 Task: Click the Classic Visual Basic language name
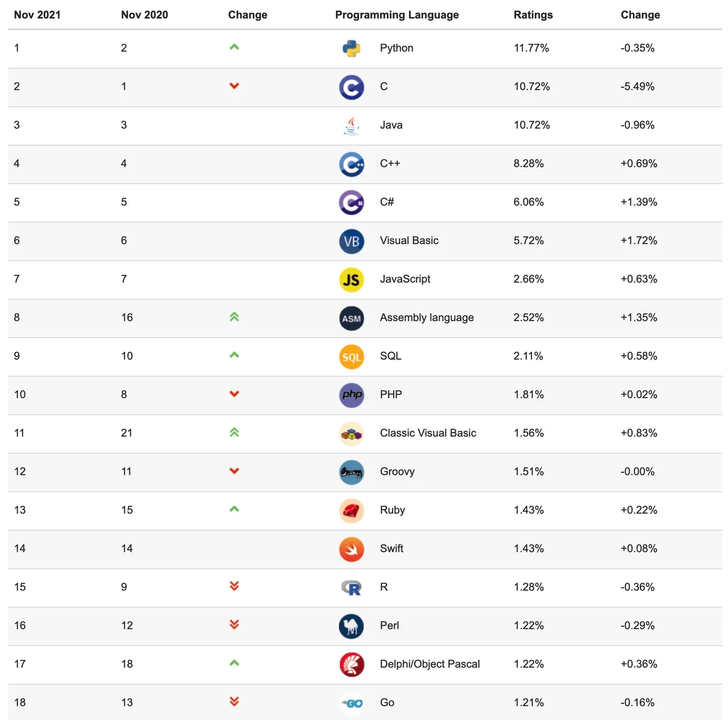coord(428,433)
